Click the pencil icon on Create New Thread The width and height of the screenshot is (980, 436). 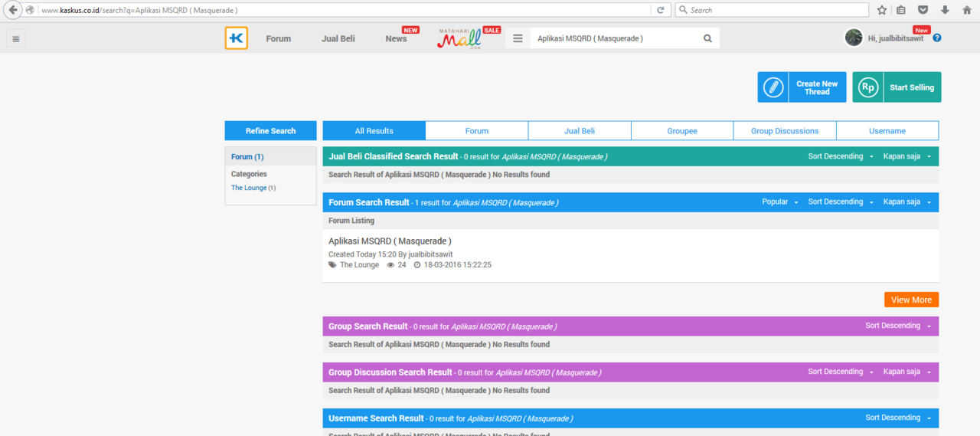coord(773,87)
